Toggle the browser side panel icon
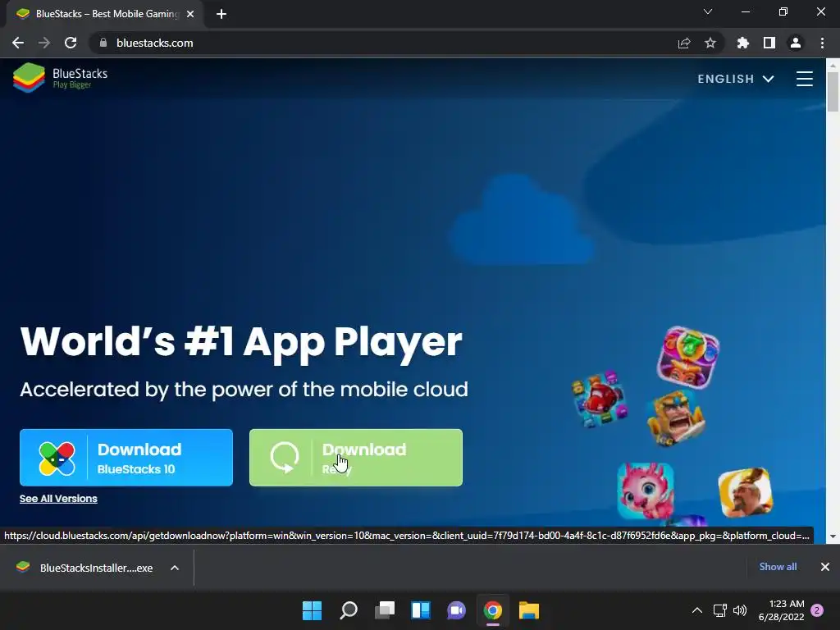The image size is (840, 630). tap(769, 43)
